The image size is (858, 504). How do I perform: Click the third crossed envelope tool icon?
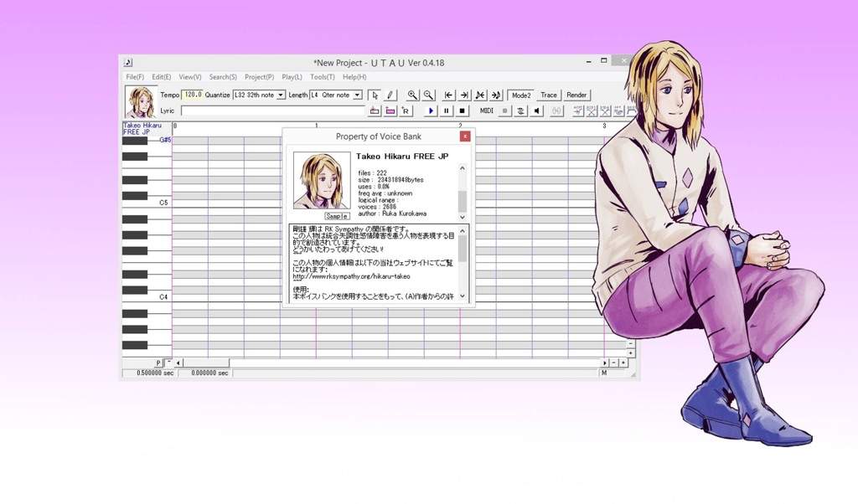point(605,111)
